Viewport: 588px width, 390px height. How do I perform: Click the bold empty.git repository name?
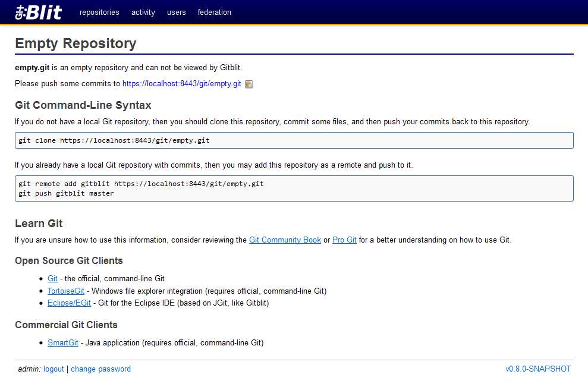[32, 68]
